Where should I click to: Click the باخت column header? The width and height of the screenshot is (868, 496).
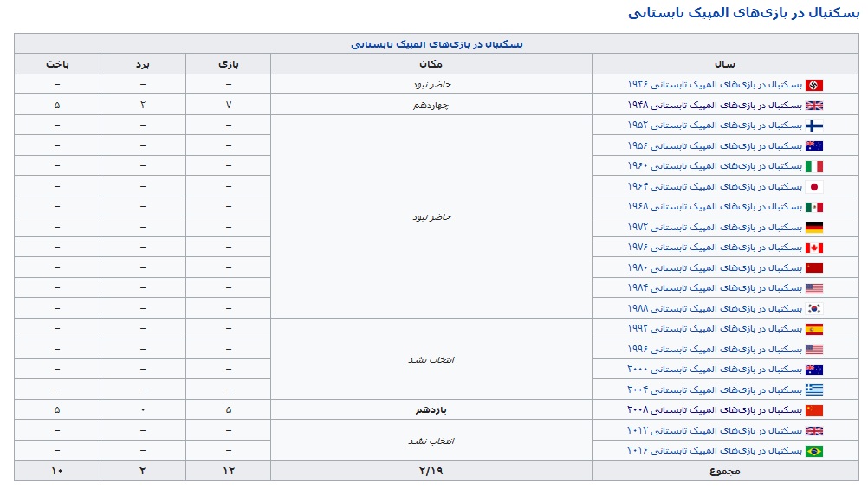[x=57, y=64]
